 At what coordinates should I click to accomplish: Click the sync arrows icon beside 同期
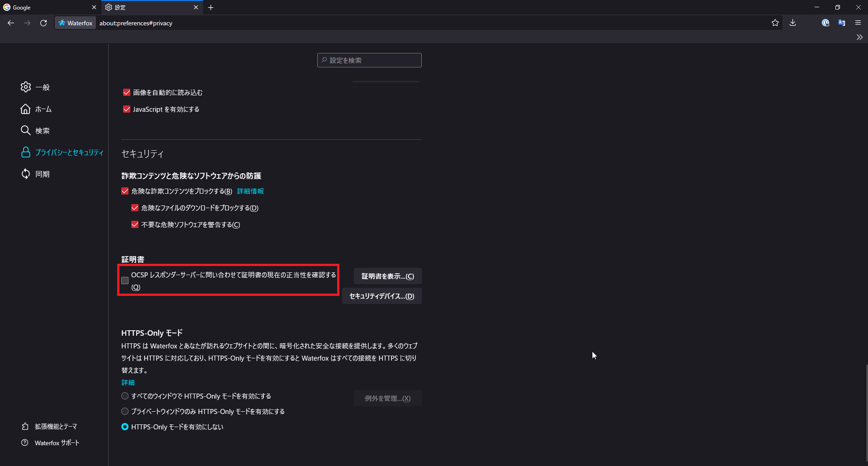[x=26, y=174]
